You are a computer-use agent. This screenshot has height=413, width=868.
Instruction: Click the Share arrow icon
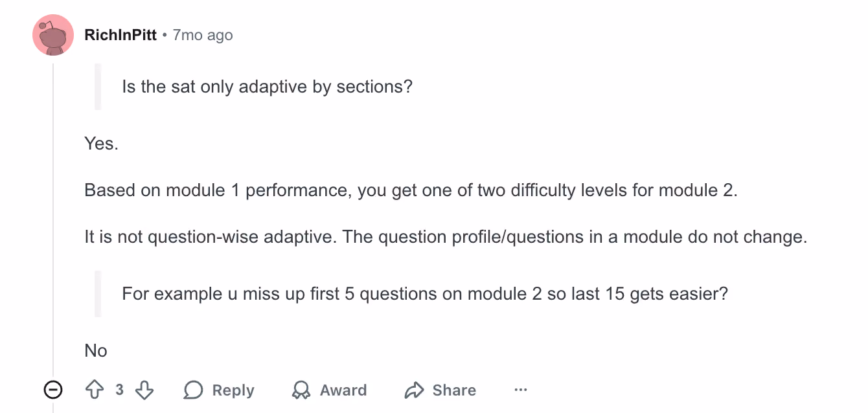[x=413, y=390]
